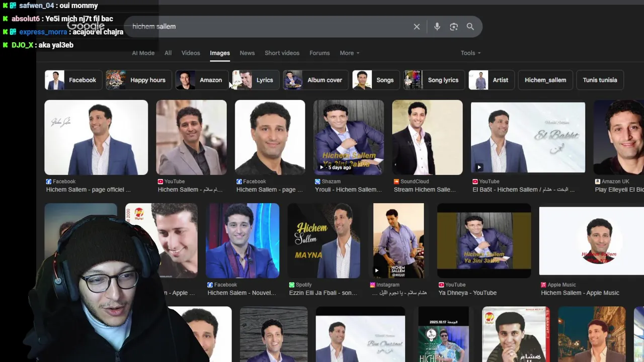644x362 pixels.
Task: Filter images by Album cover chip
Action: [x=316, y=80]
